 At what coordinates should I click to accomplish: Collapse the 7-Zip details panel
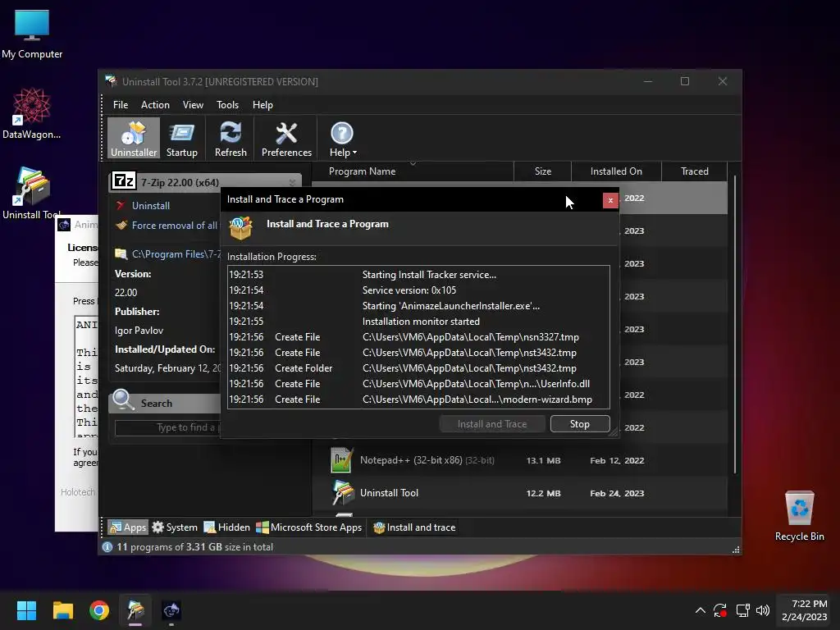(292, 182)
